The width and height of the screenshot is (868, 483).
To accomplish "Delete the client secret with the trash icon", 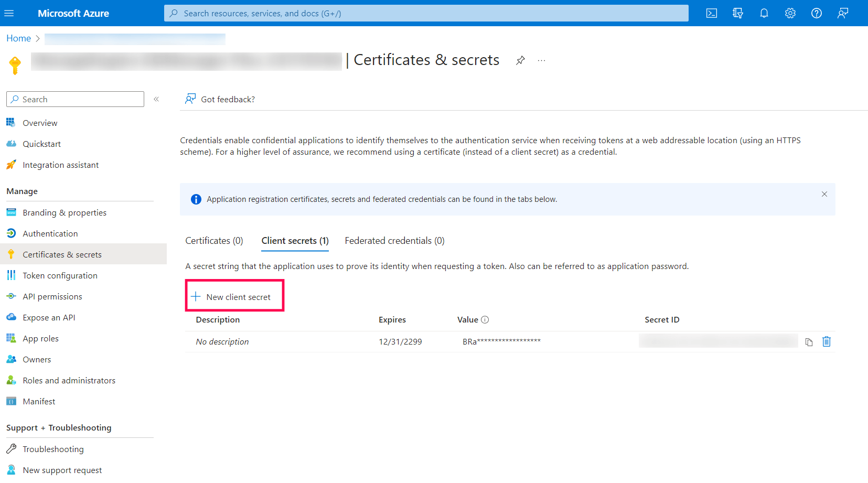I will (x=827, y=341).
